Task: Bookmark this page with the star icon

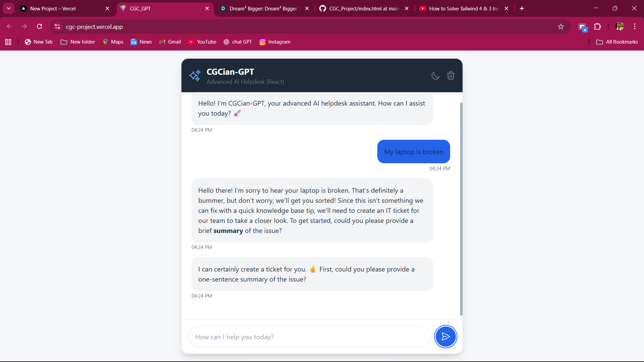Action: [x=561, y=27]
